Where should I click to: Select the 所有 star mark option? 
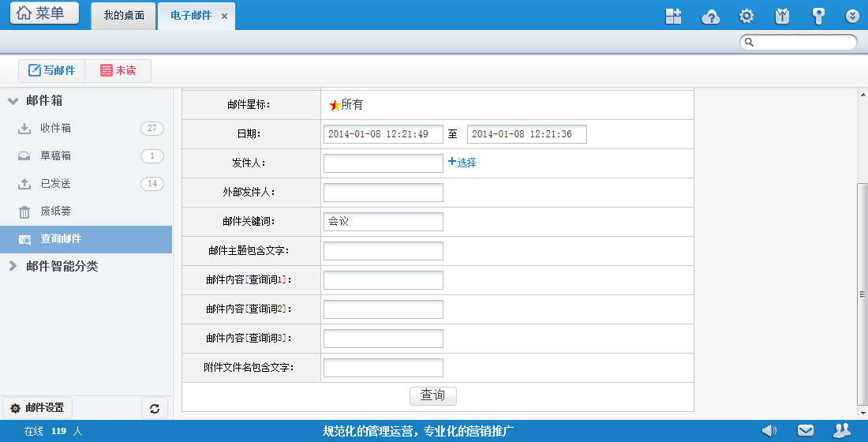point(346,105)
